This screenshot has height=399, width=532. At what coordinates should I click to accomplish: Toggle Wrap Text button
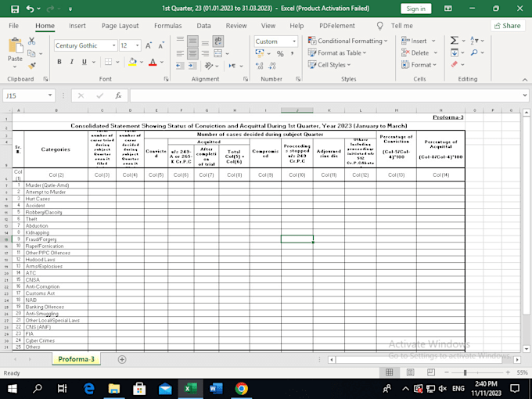[x=217, y=41]
